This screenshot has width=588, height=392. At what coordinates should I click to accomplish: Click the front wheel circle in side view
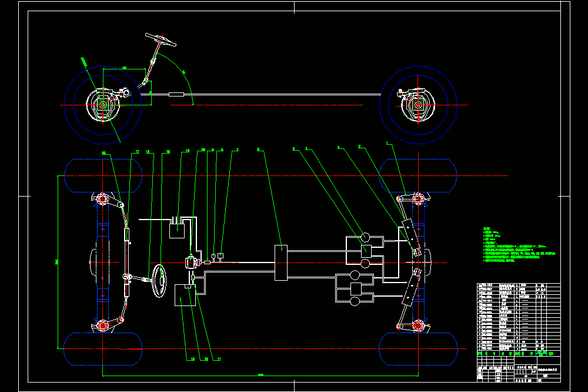pos(103,105)
